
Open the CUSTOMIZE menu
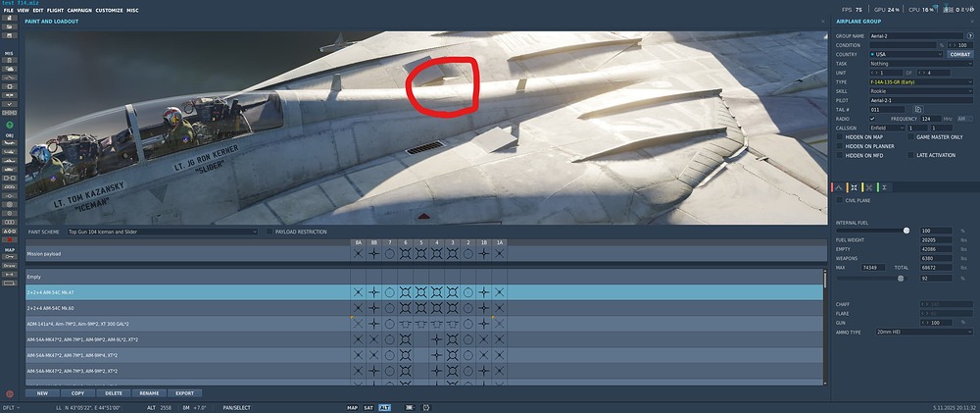109,11
